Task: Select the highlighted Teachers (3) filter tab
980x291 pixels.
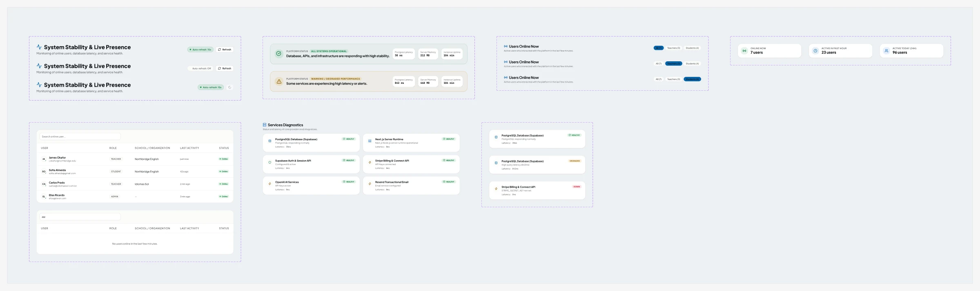Action: coord(673,63)
